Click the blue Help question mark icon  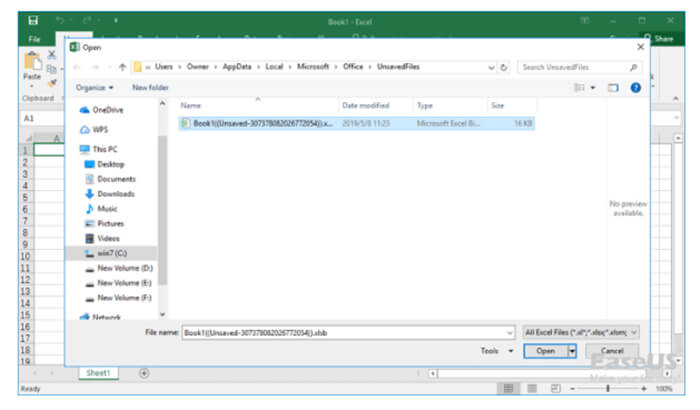636,88
